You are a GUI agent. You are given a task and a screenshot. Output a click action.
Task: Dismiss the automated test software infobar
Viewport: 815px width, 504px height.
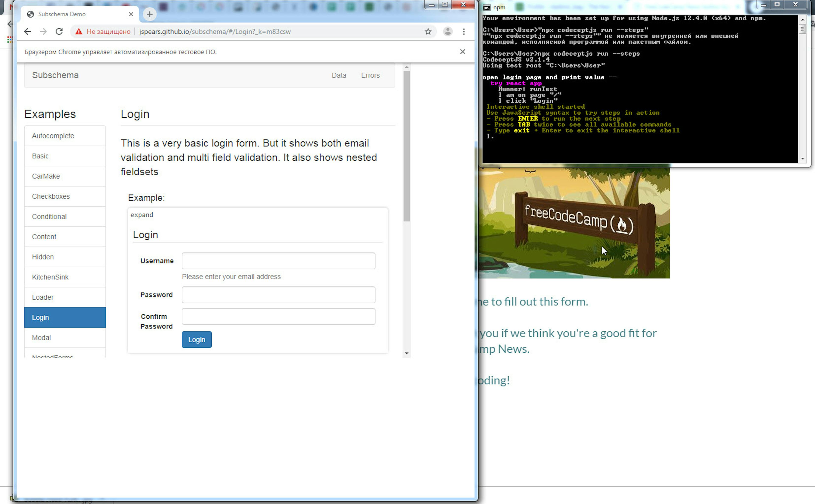click(x=462, y=52)
